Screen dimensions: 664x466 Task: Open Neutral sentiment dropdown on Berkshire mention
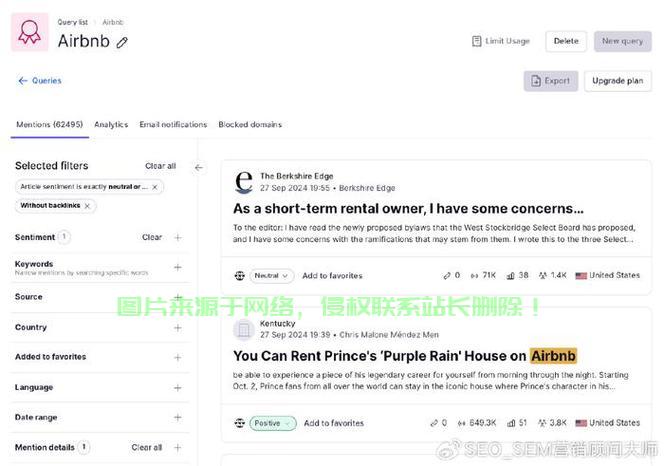pos(271,276)
